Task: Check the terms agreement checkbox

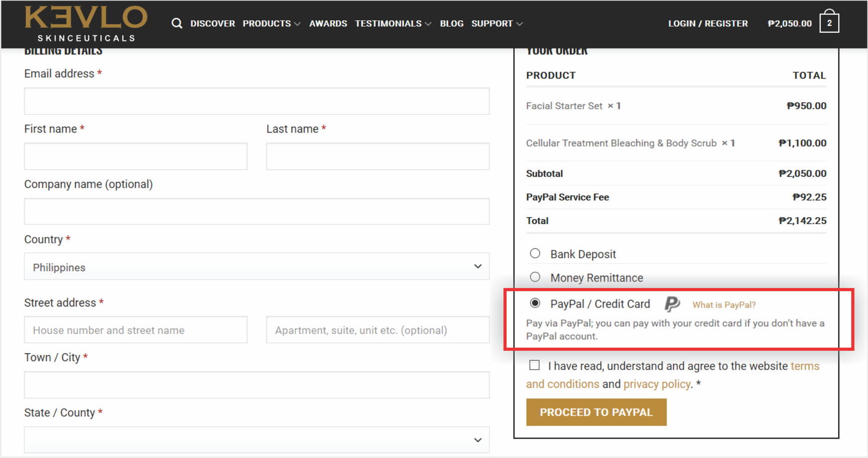Action: 534,366
